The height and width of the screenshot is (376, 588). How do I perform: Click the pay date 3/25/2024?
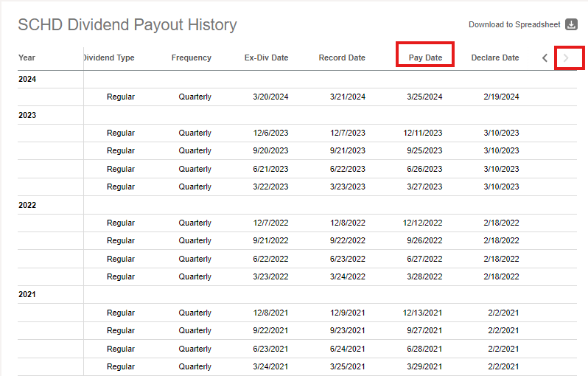tap(424, 97)
